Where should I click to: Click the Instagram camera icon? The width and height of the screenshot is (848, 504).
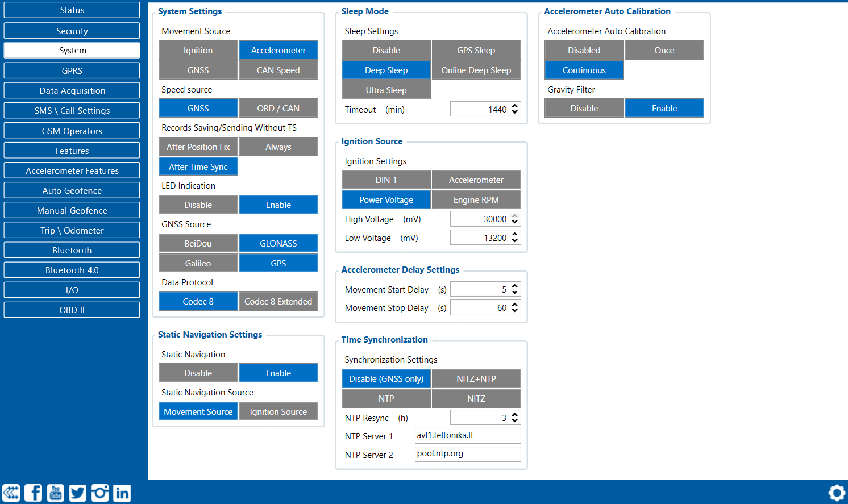pos(100,493)
